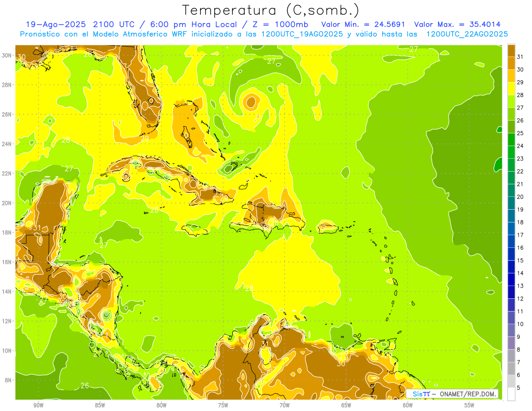The width and height of the screenshot is (532, 411).
Task: Click legend value 17
Action: pos(520,235)
